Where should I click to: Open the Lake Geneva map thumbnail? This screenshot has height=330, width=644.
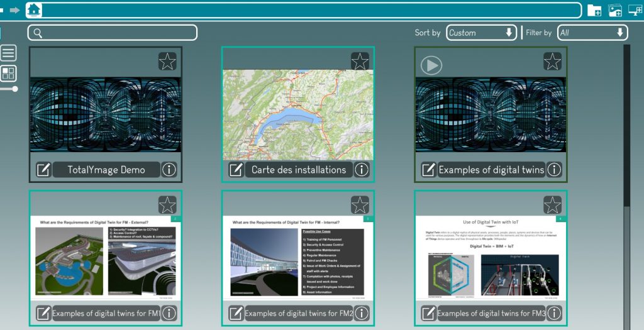pos(298,114)
